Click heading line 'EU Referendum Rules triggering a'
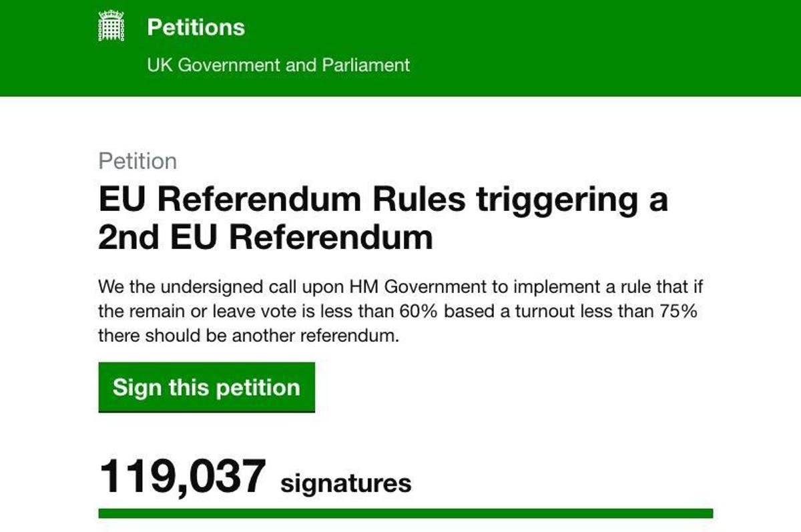This screenshot has width=801, height=532. tap(382, 200)
